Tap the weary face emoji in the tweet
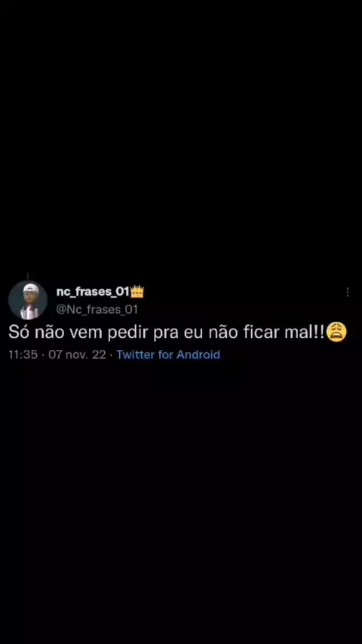The image size is (362, 644). pyautogui.click(x=336, y=333)
